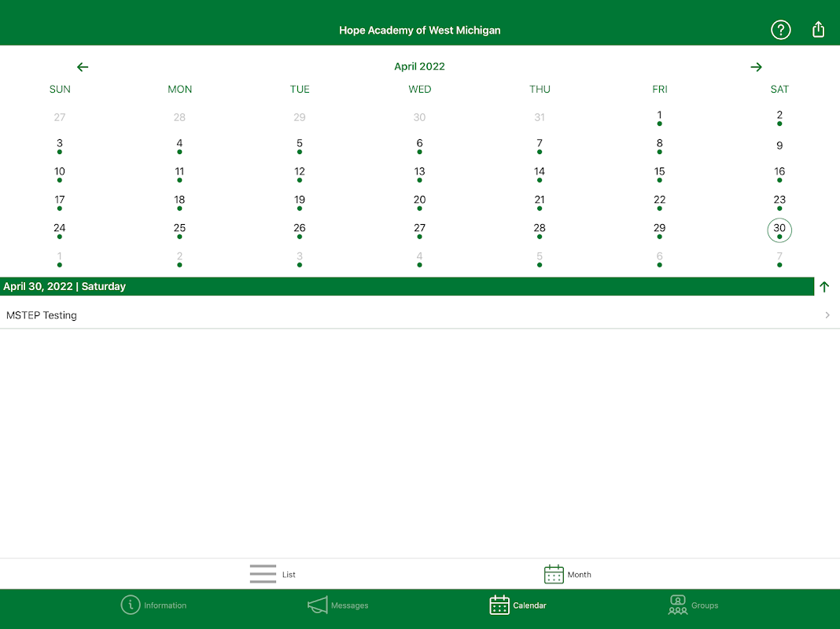840x629 pixels.
Task: Open the help question mark icon
Action: (x=780, y=30)
